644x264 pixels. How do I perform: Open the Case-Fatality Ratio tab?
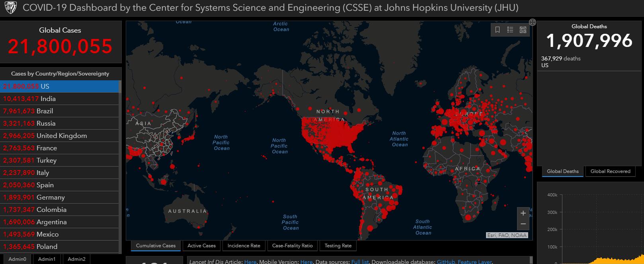click(x=292, y=246)
